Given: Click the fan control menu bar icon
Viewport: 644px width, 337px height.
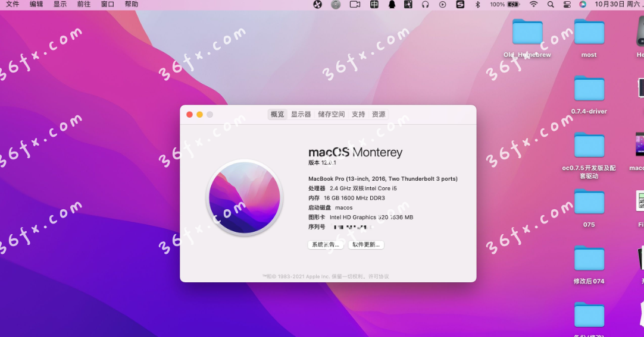Looking at the screenshot, I should [x=317, y=5].
